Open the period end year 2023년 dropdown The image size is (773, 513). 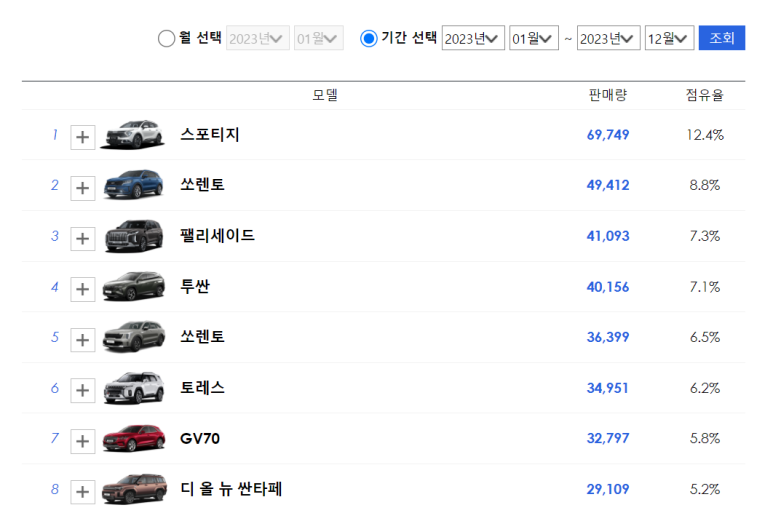(x=609, y=38)
